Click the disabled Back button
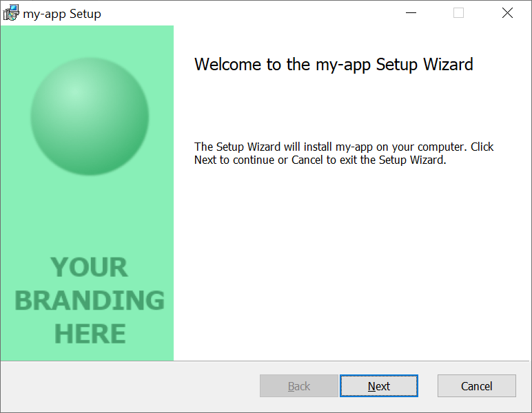Screen dimensions: 532x413 click(x=299, y=386)
